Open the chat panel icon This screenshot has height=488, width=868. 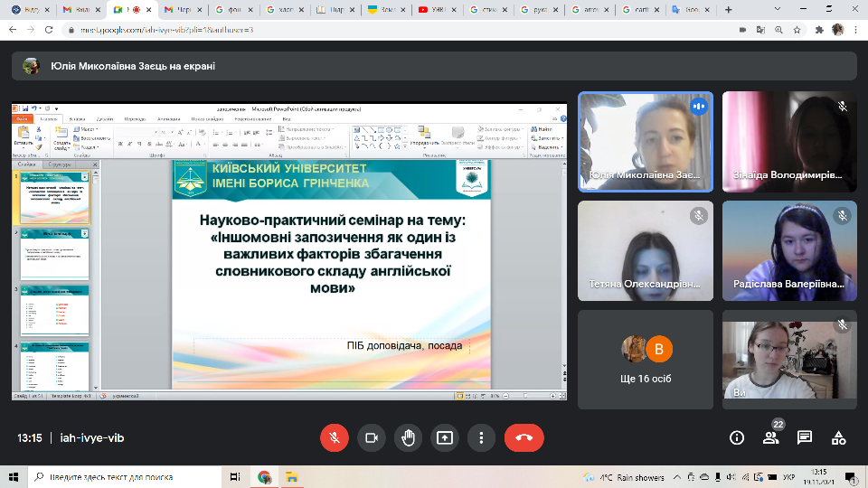805,437
